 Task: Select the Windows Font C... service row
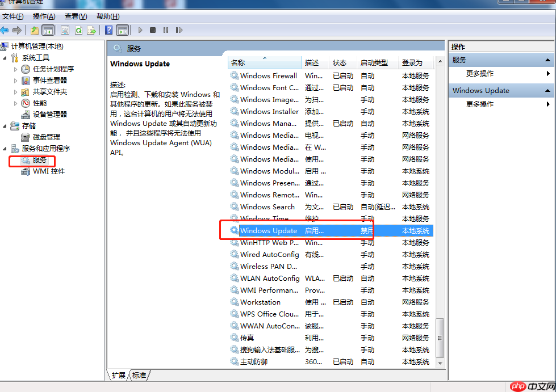point(331,88)
